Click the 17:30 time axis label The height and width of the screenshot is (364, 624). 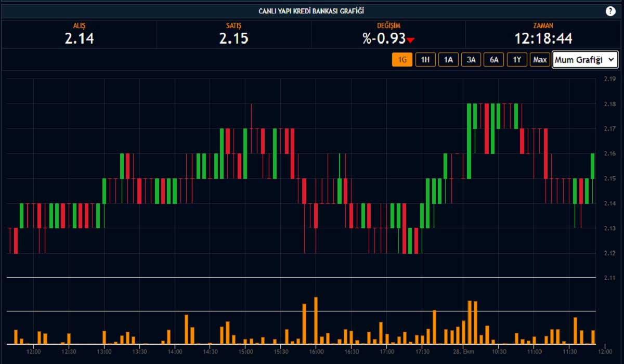coord(422,352)
